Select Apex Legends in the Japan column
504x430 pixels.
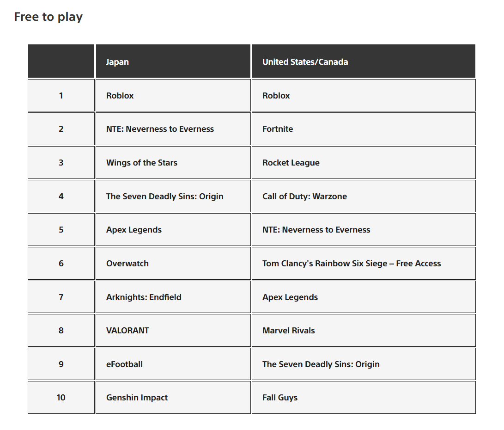tap(173, 230)
